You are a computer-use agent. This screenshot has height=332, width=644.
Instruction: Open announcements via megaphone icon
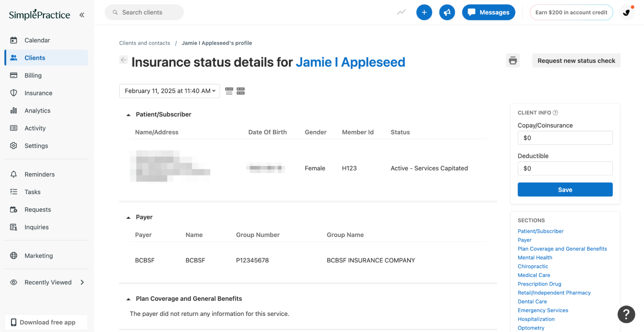click(447, 12)
